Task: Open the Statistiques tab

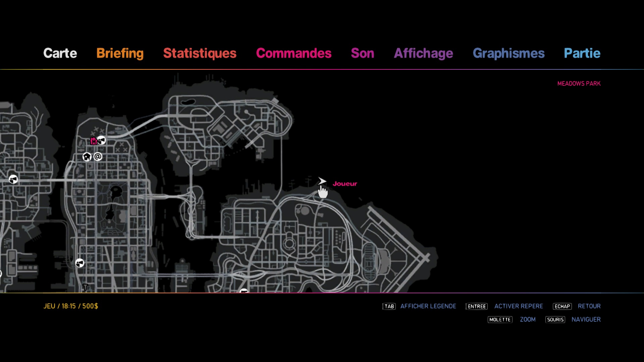Action: [x=200, y=53]
